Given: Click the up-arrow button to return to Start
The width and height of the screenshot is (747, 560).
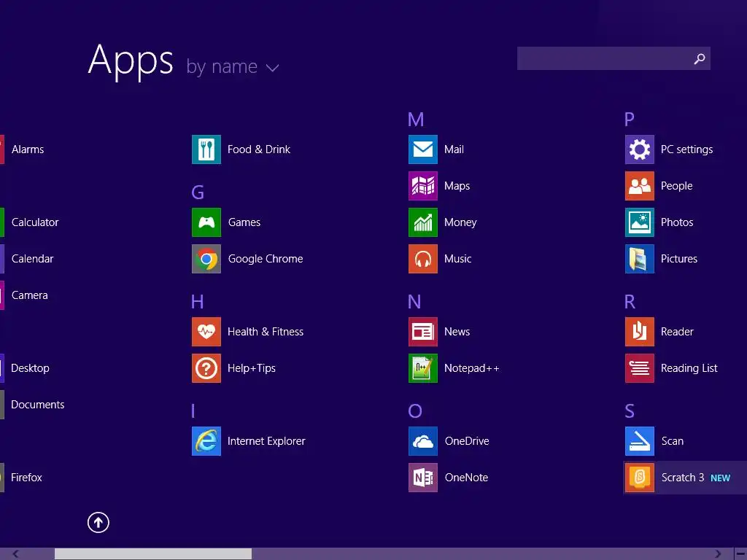Looking at the screenshot, I should coord(98,522).
